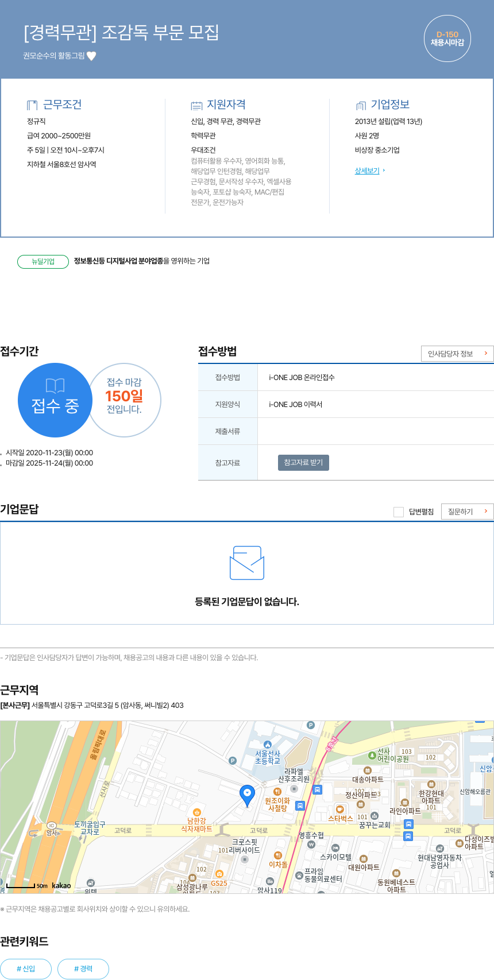Click the 서울선사초등학교 school marker on map
The width and height of the screenshot is (494, 980).
click(267, 745)
